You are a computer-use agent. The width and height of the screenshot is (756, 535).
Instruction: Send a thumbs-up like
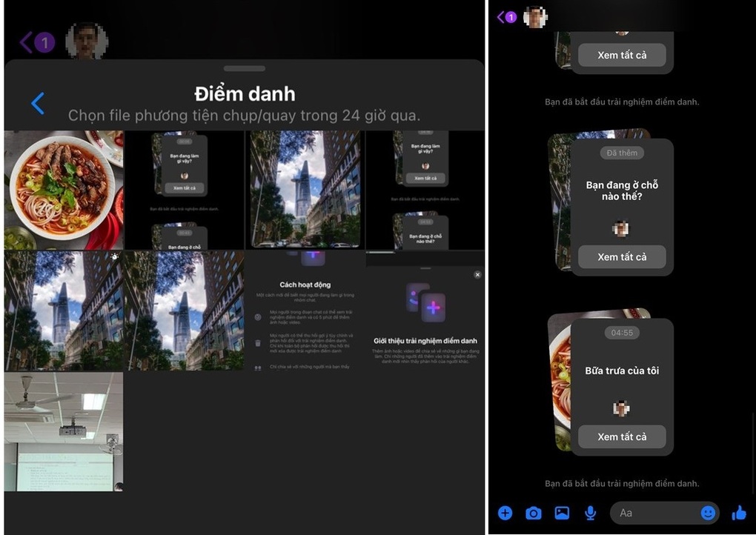pyautogui.click(x=739, y=513)
